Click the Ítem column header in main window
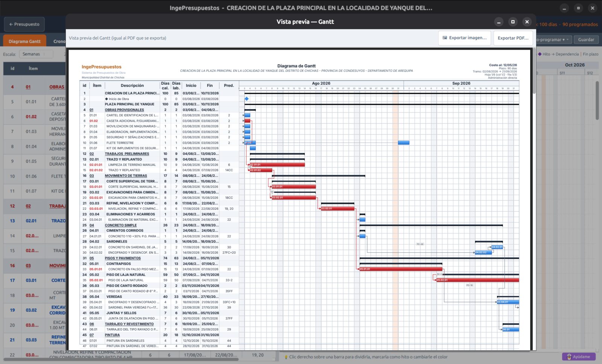This screenshot has height=364, width=602. [33, 68]
